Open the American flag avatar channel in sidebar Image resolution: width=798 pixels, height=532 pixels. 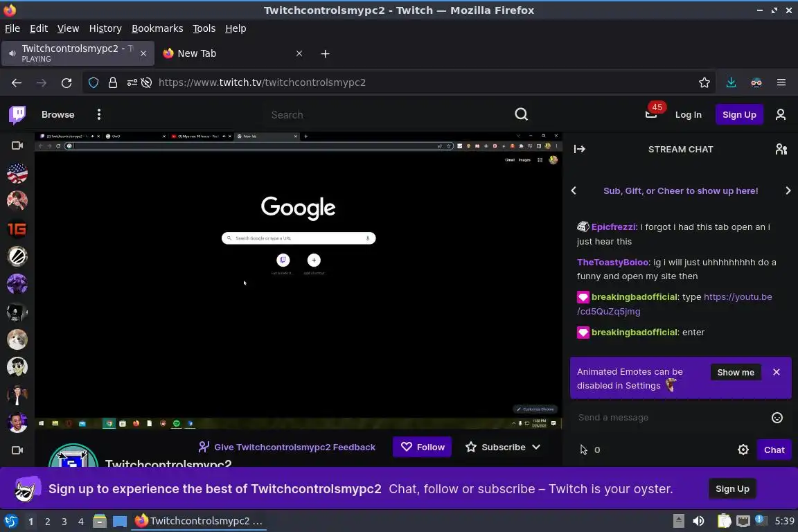17,173
